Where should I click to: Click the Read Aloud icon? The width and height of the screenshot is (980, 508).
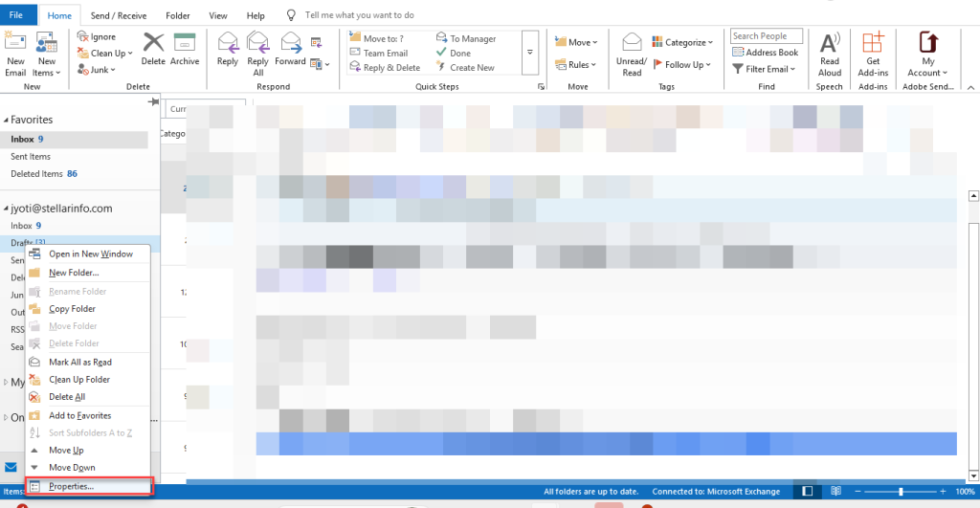click(830, 42)
